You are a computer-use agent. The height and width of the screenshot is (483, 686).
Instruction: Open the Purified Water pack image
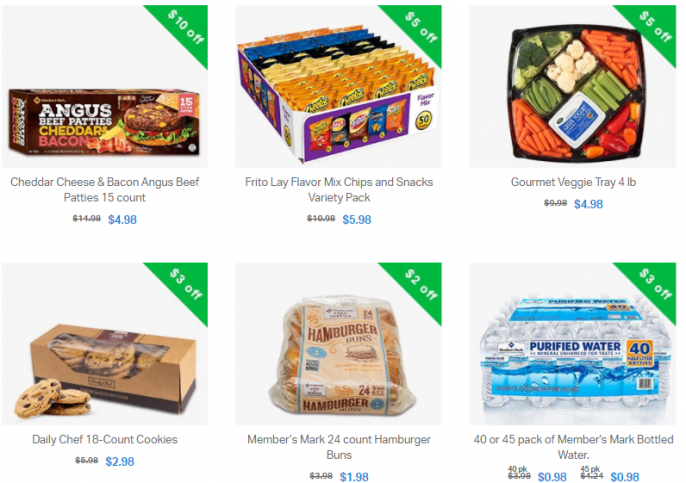tap(573, 344)
